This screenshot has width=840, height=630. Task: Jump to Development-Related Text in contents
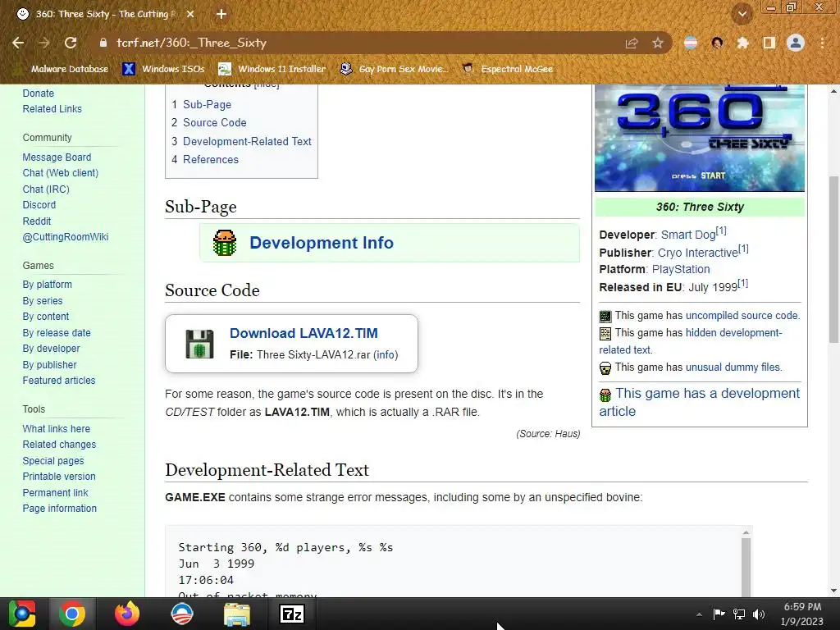(247, 141)
